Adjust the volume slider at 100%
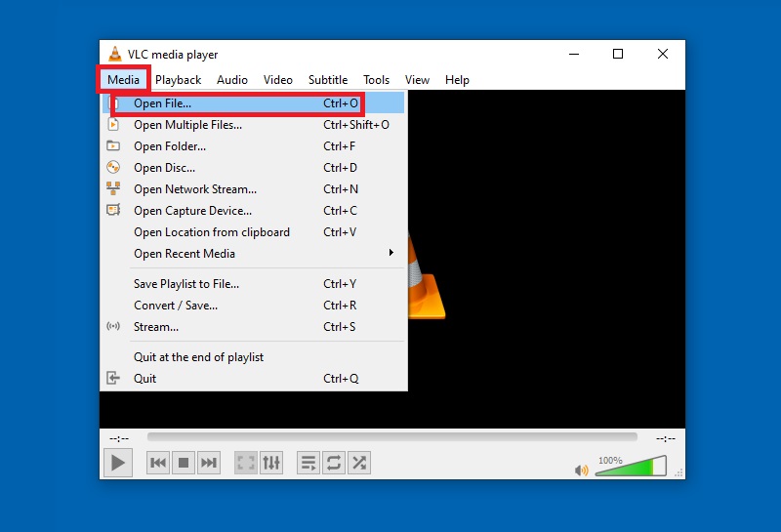This screenshot has width=781, height=532. tap(631, 466)
